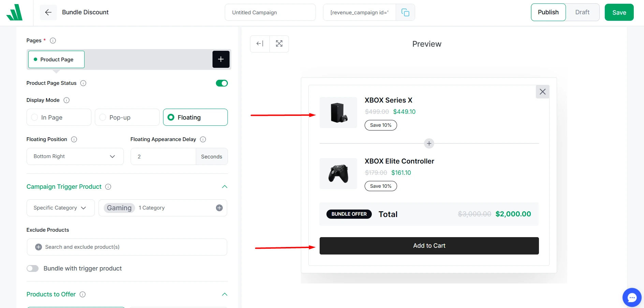Add a category via the Gaming field's plus icon
This screenshot has width=644, height=308.
[x=219, y=208]
